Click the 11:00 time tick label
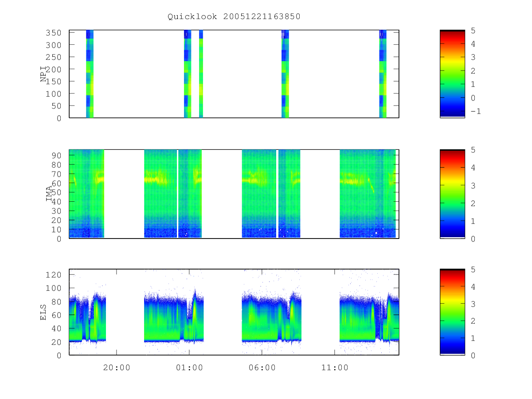 coord(335,368)
